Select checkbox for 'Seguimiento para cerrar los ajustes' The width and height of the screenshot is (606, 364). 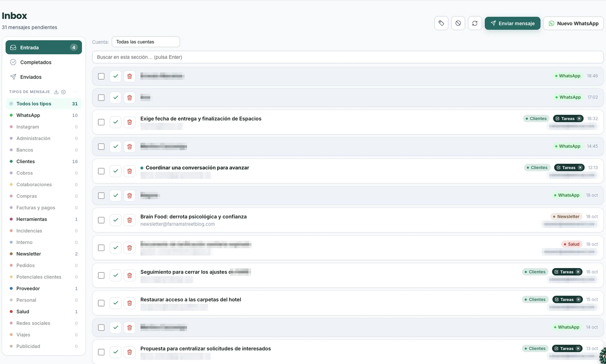coord(101,275)
